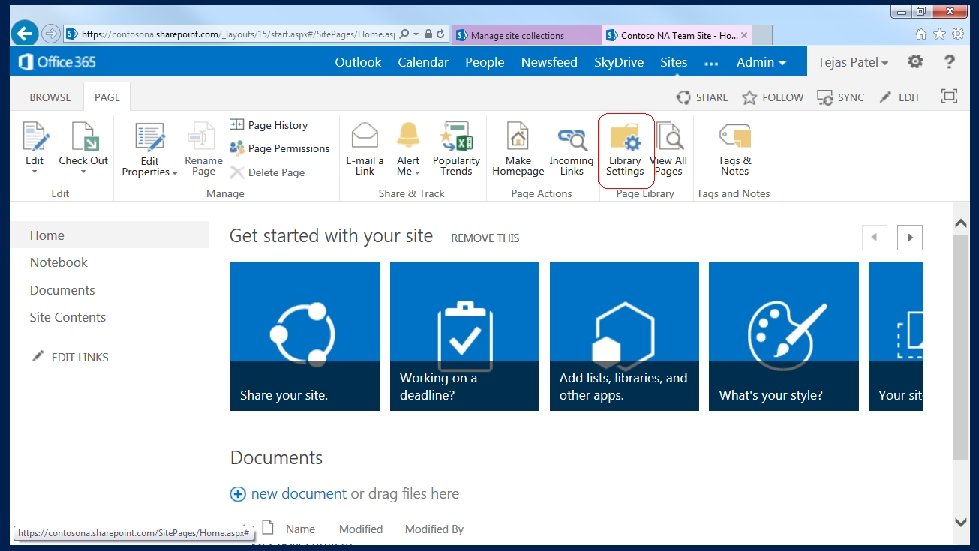Viewport: 979px width, 551px height.
Task: Switch to the Manage site collections browser tab
Action: pos(528,35)
